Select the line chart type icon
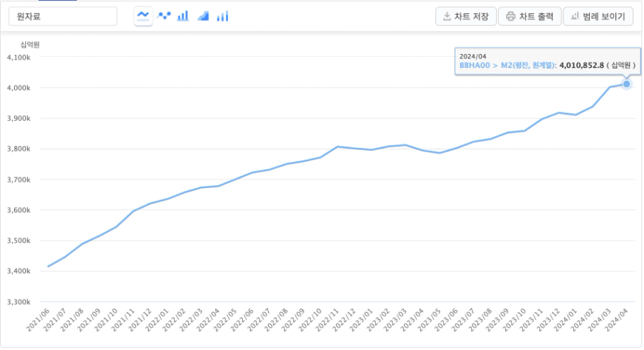 click(x=143, y=15)
